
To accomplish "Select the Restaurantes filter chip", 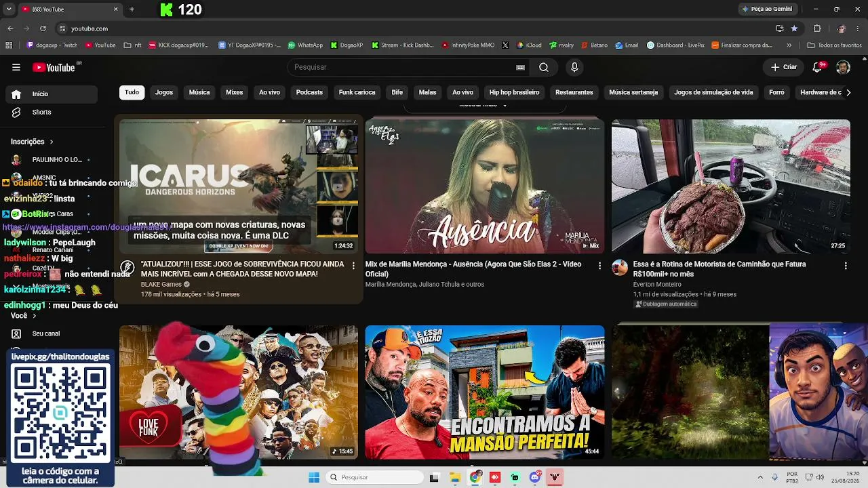I will pos(574,92).
